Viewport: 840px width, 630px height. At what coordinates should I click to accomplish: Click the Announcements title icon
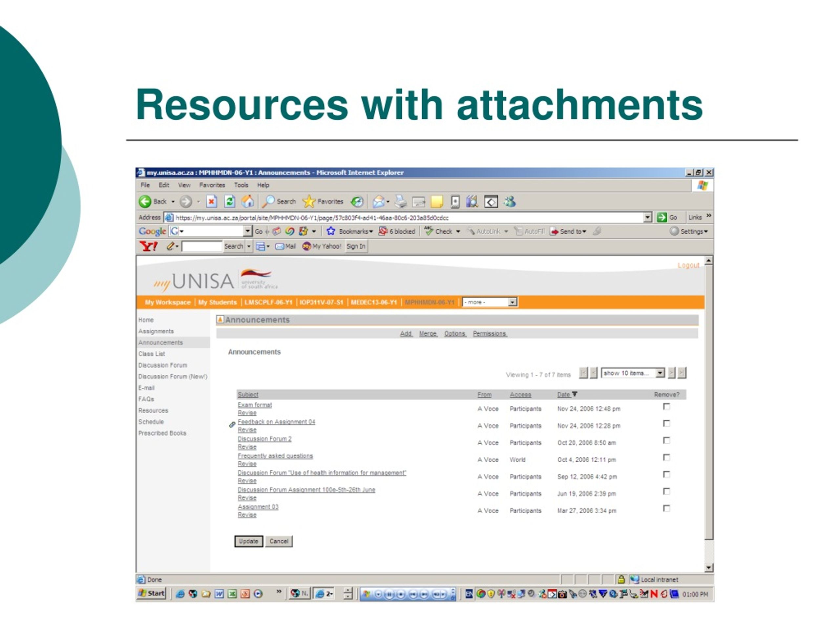220,320
